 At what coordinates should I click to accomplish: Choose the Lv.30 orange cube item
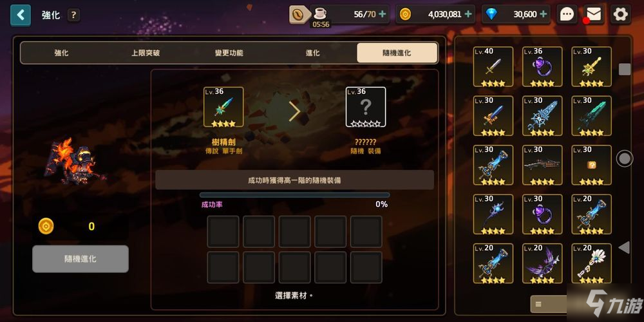click(591, 165)
